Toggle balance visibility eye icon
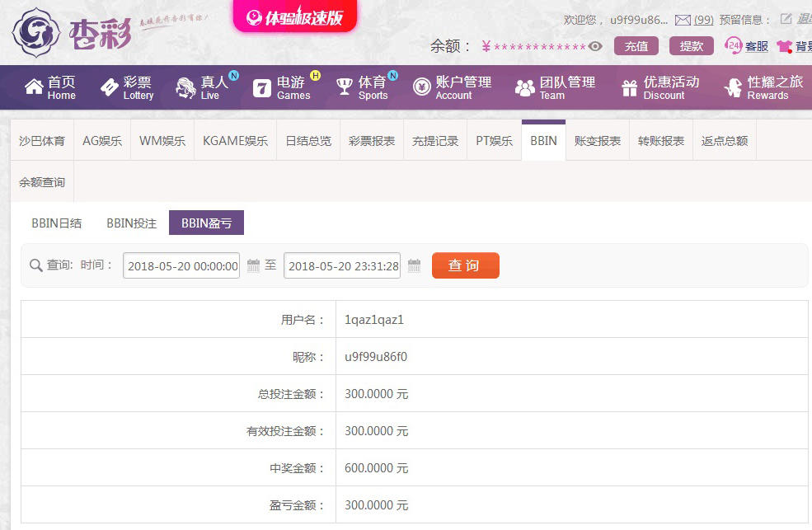Viewport: 812px width, 530px height. 595,47
